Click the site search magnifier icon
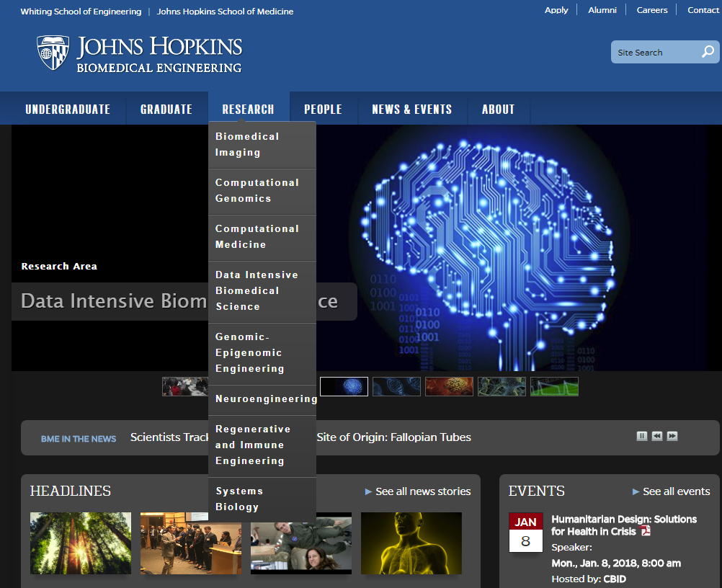Image resolution: width=722 pixels, height=588 pixels. (708, 52)
